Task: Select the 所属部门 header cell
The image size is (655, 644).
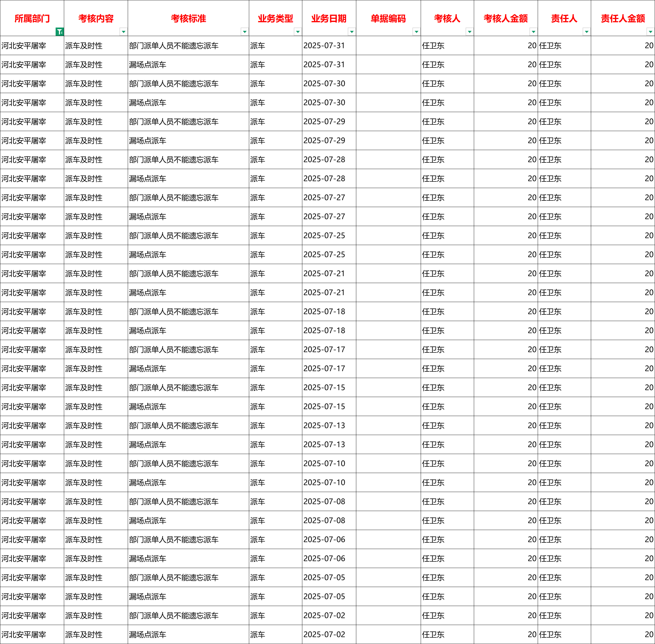Action: click(x=32, y=18)
